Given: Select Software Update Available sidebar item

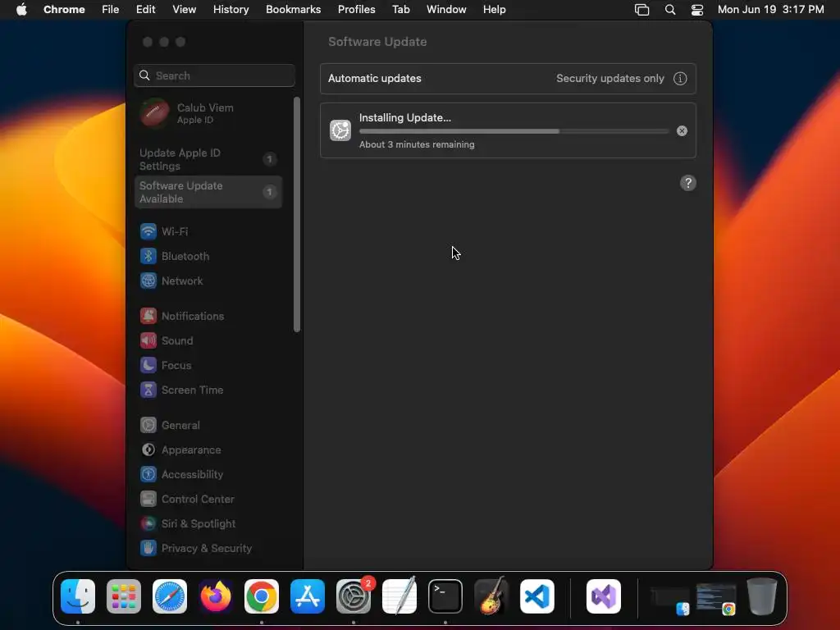Looking at the screenshot, I should tap(208, 192).
